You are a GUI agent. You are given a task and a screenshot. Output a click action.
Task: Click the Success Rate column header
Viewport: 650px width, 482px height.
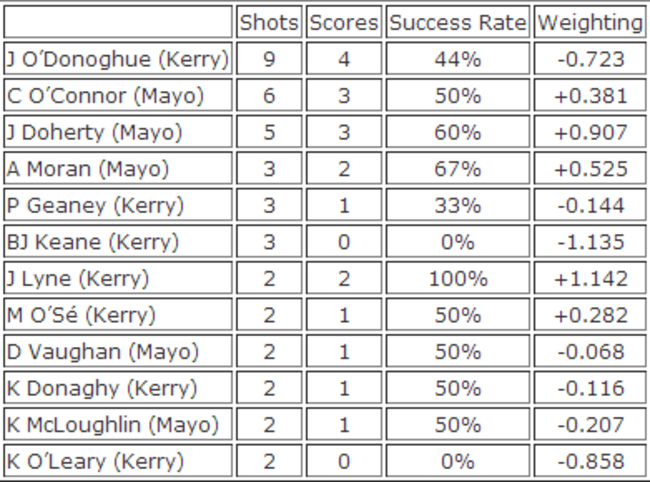(457, 22)
